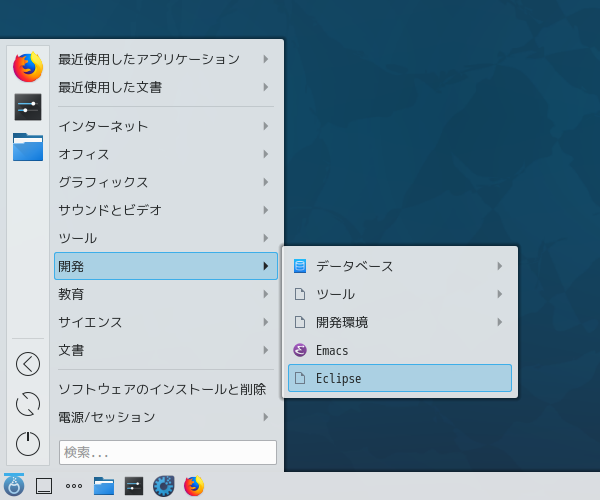Open the インターネット category

pyautogui.click(x=166, y=126)
